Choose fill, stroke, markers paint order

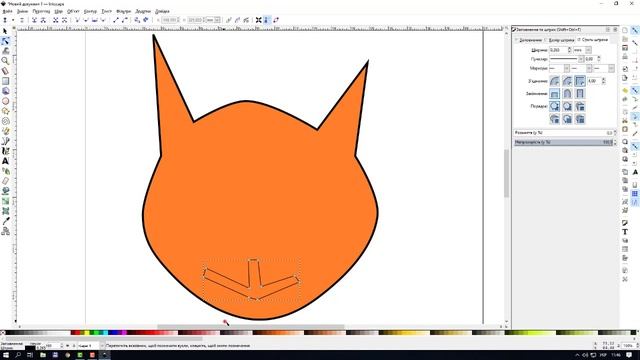click(554, 106)
